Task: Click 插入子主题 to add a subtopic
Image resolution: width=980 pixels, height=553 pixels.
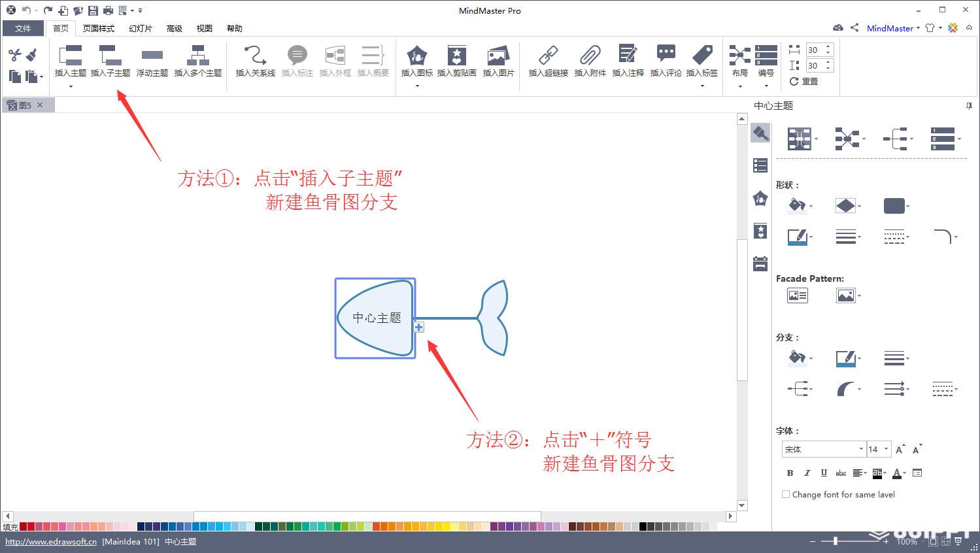Action: (110, 61)
